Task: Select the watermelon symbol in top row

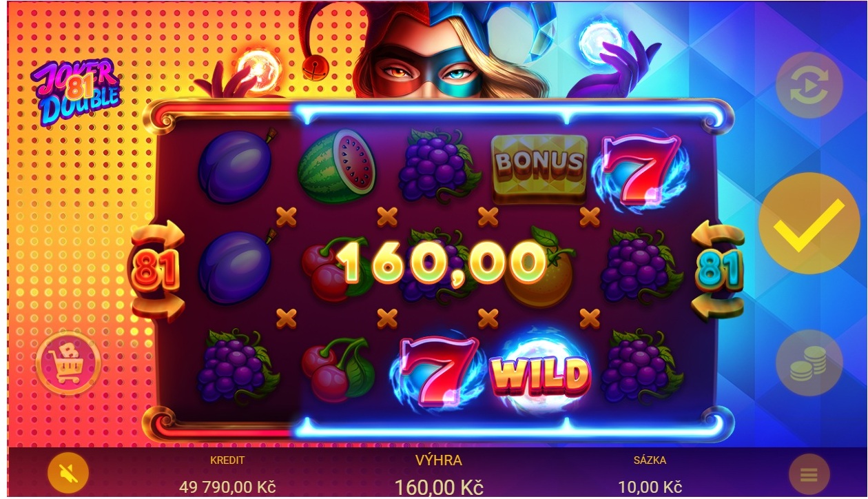Action: coord(336,165)
